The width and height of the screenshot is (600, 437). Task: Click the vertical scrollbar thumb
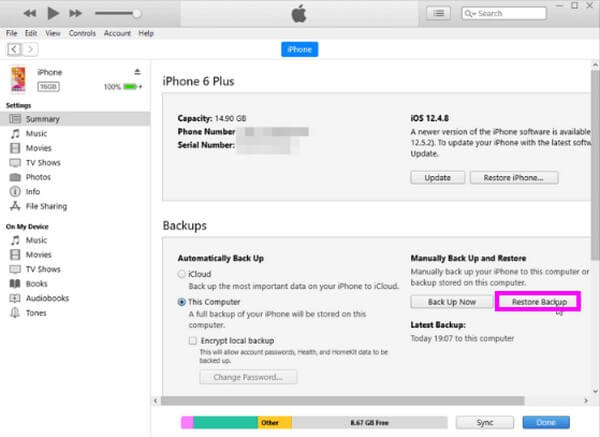point(595,166)
